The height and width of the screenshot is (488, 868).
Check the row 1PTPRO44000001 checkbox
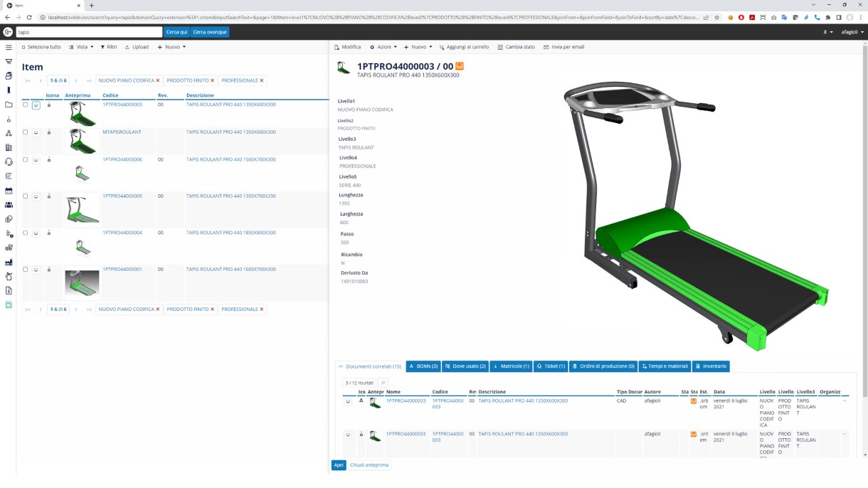coord(26,270)
